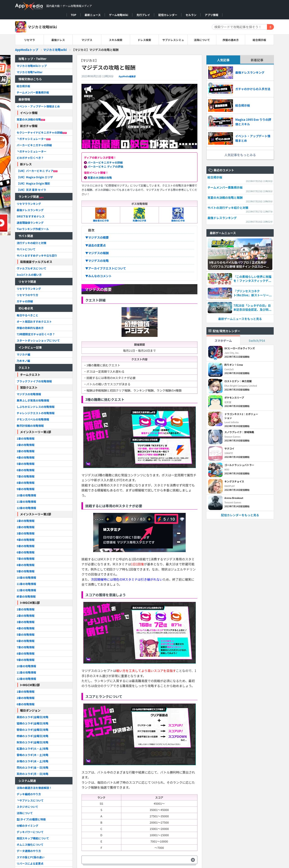This screenshot has height=868, width=289.
Task: Click the ロストエデン app icon
Action: 215,386
